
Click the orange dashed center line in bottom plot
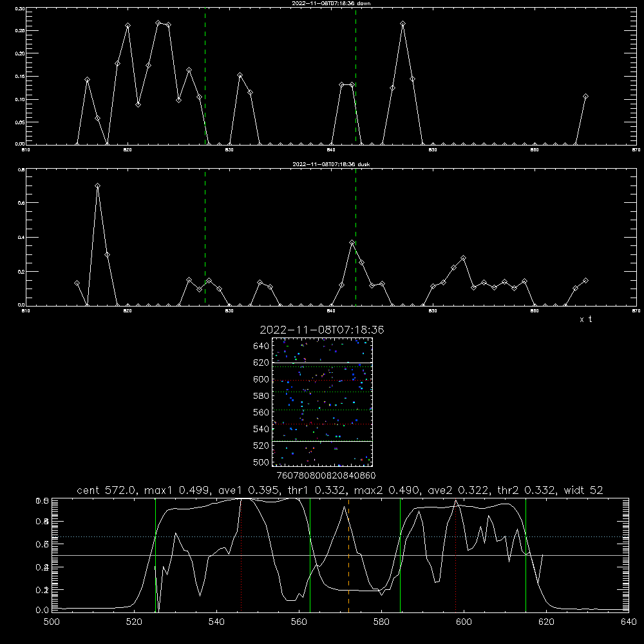click(348, 554)
